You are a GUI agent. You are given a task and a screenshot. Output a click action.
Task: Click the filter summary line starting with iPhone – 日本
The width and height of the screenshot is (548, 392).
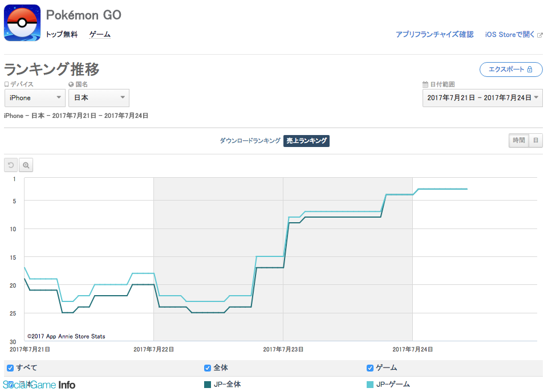coord(76,116)
